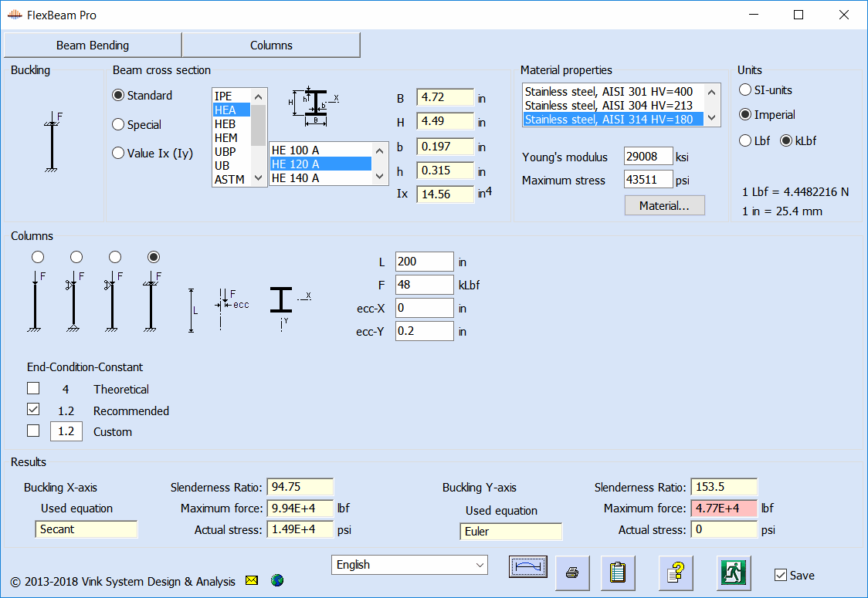Select HE 120 A profile
This screenshot has width=868, height=598.
tap(320, 164)
